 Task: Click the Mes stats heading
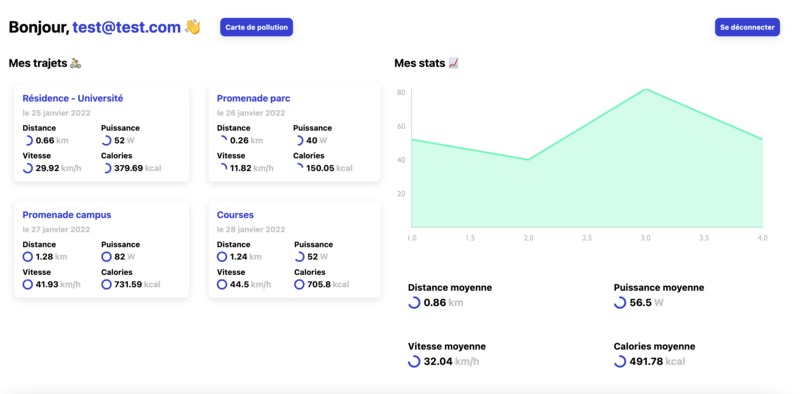click(x=420, y=63)
